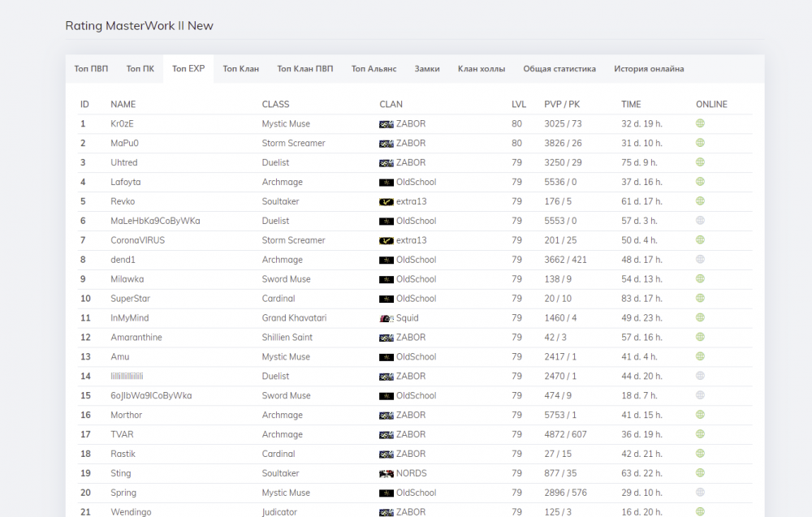This screenshot has height=517, width=812.
Task: Switch to the Топ Клан ПВП tab
Action: [x=304, y=69]
